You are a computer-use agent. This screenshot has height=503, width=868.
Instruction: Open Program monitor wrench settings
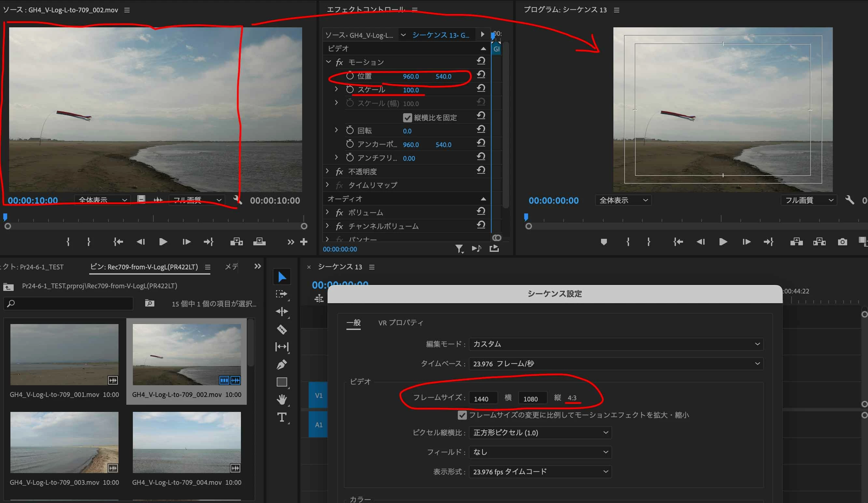[849, 200]
